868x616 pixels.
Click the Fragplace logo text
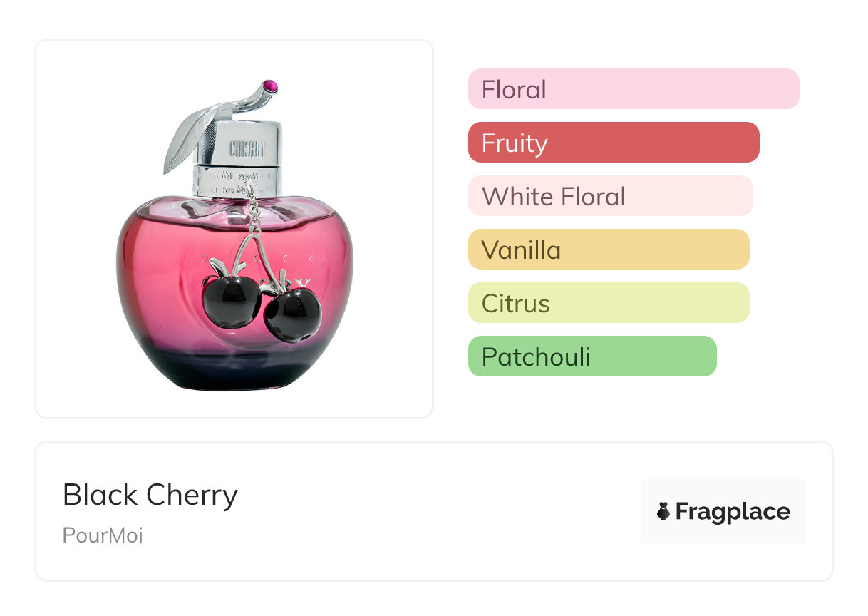[x=733, y=511]
